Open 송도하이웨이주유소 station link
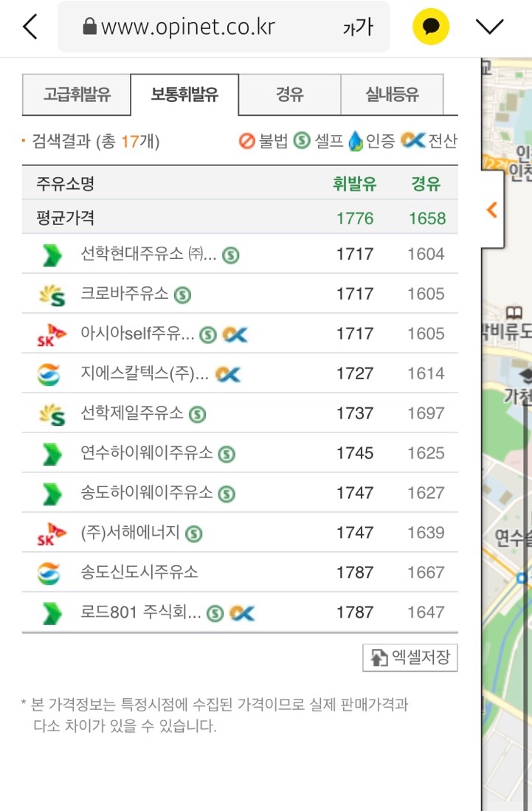This screenshot has height=811, width=532. point(147,493)
